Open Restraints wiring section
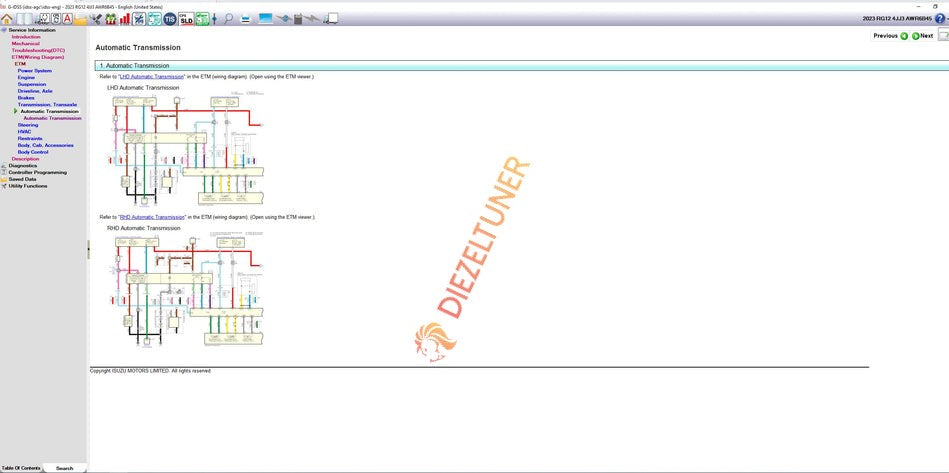The image size is (949, 473). 30,139
